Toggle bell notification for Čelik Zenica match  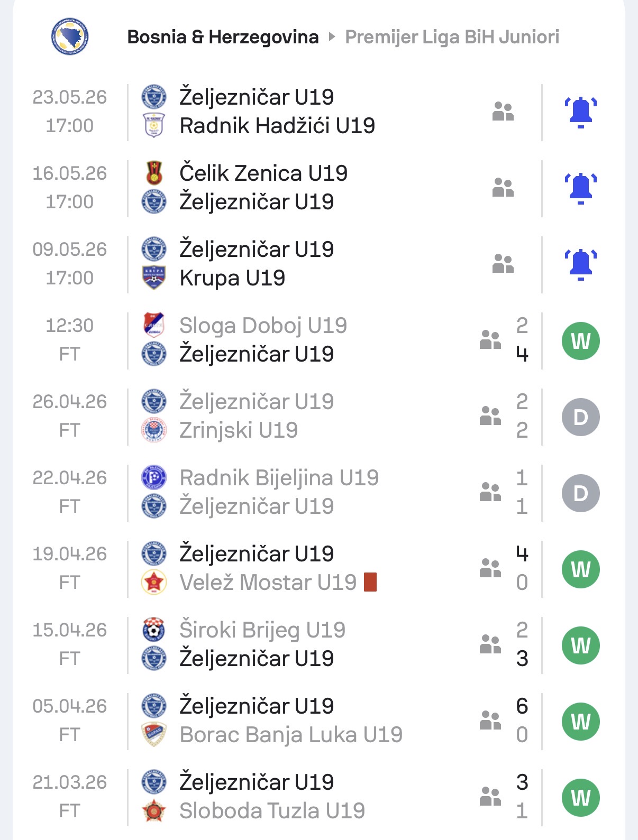point(580,188)
